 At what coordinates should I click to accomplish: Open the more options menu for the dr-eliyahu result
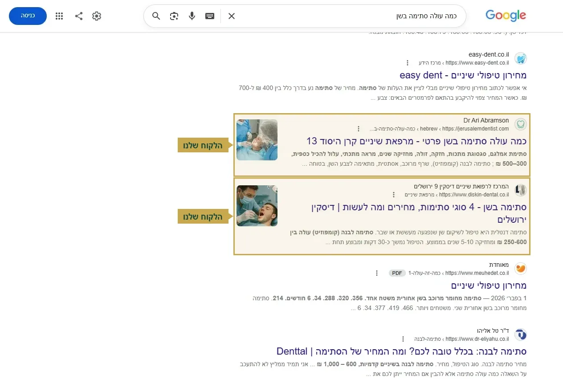[403, 339]
